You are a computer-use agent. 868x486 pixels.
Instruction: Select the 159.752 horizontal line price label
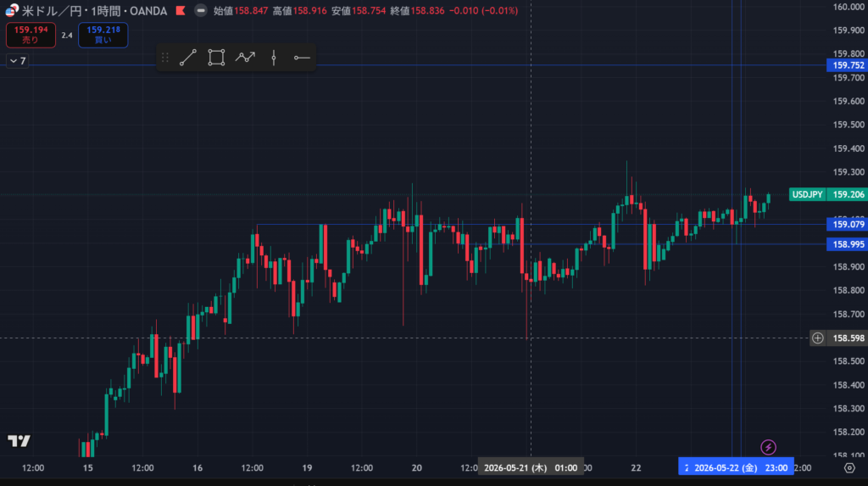click(848, 65)
